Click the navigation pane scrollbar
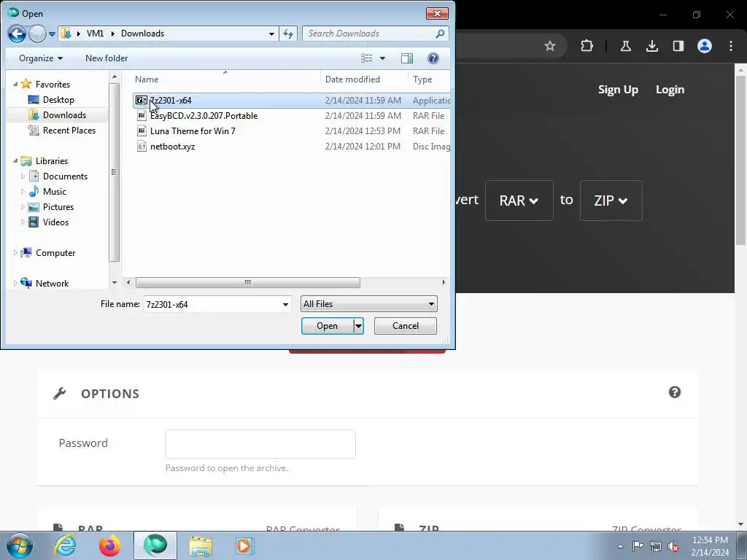This screenshot has height=560, width=747. pos(114,172)
